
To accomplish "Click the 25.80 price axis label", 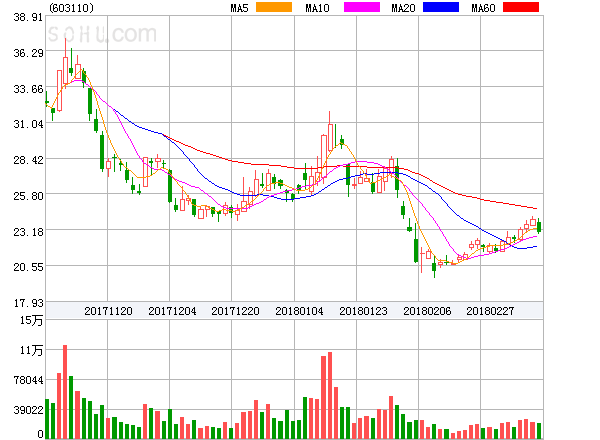I will point(28,196).
